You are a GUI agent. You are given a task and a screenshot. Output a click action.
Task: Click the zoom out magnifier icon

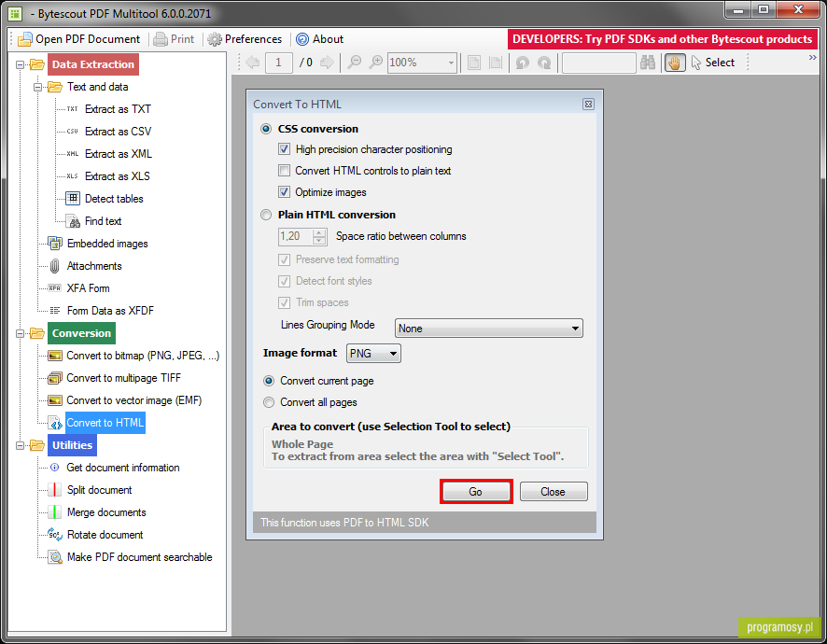coord(355,63)
